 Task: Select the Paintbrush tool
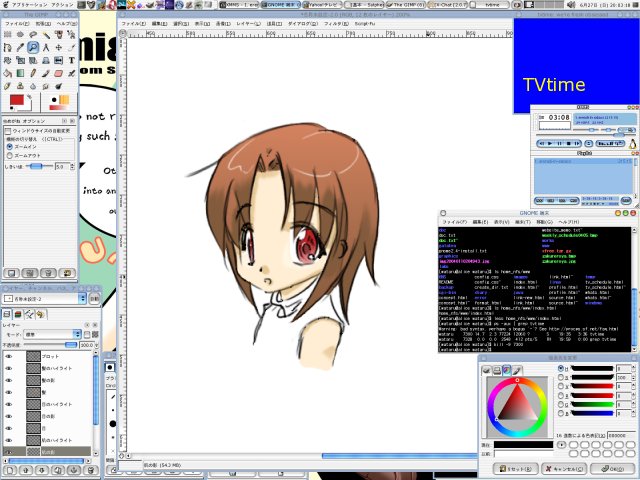click(46, 73)
